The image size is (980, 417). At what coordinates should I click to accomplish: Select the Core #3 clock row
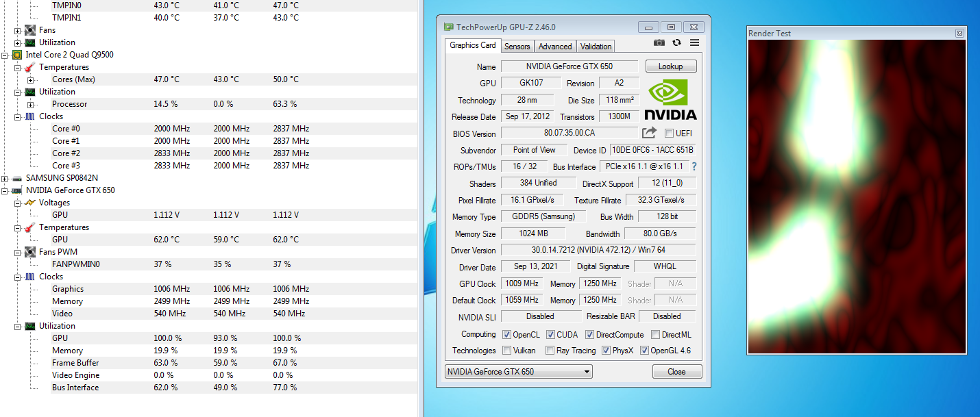tap(208, 166)
